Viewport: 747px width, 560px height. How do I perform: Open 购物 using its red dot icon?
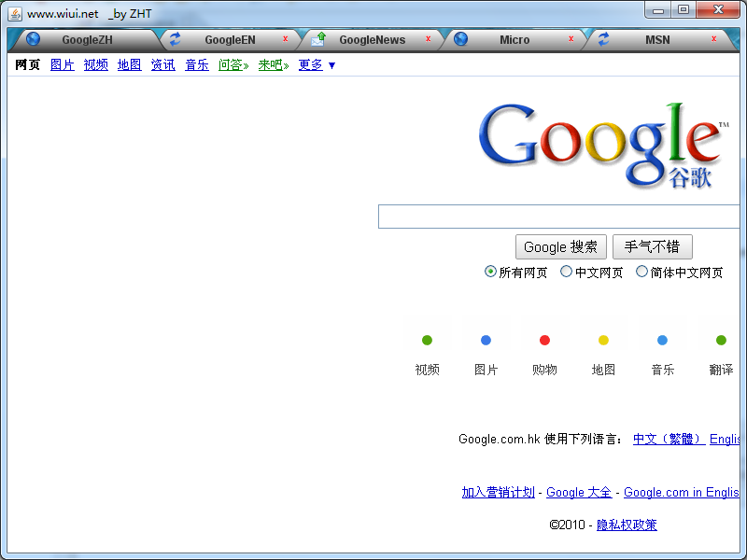(x=544, y=340)
